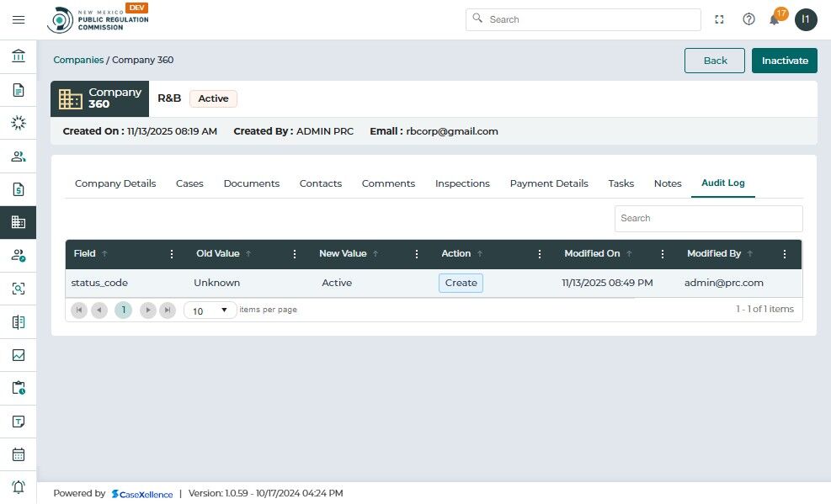Screen dimensions: 831x504
Task: Click the admin@prc.com cell
Action: (x=724, y=284)
